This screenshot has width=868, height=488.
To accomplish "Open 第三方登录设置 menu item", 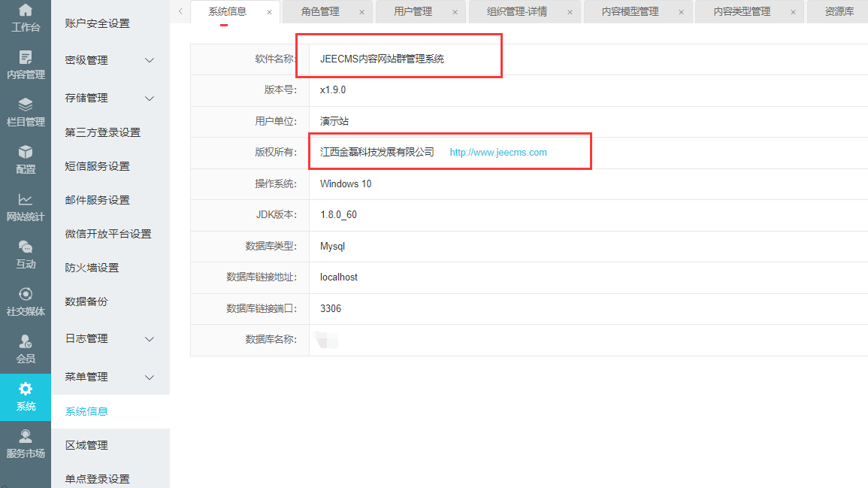I will [102, 132].
